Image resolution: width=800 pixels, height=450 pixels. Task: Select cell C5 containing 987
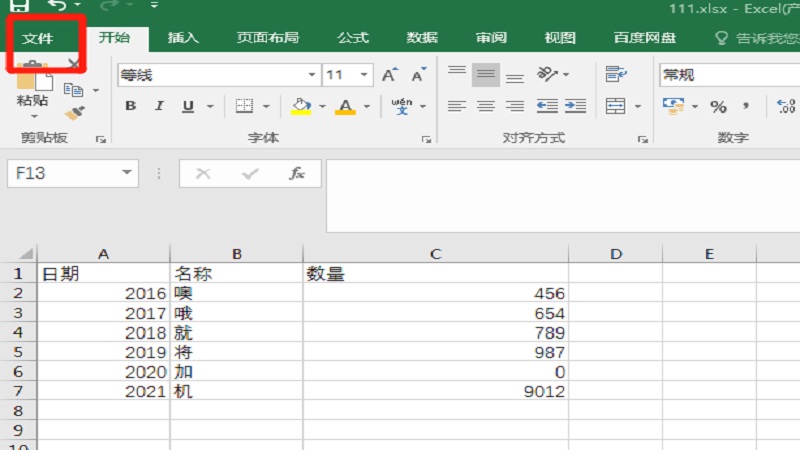(x=435, y=352)
